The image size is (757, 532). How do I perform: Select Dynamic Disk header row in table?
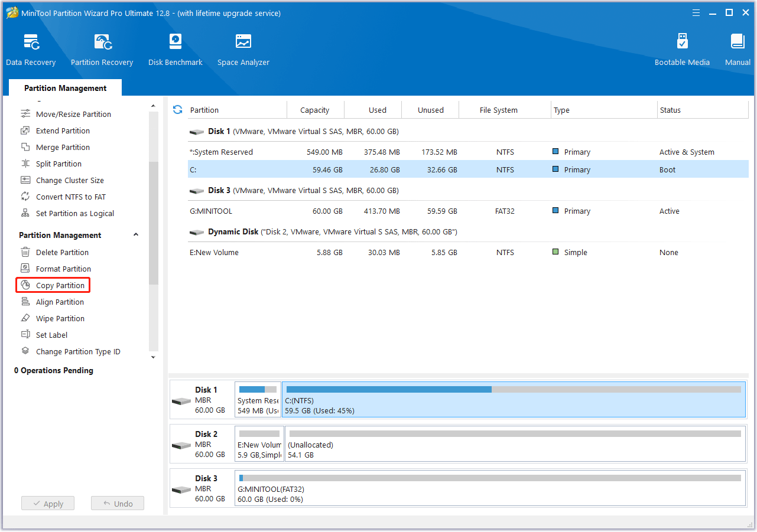tap(468, 231)
